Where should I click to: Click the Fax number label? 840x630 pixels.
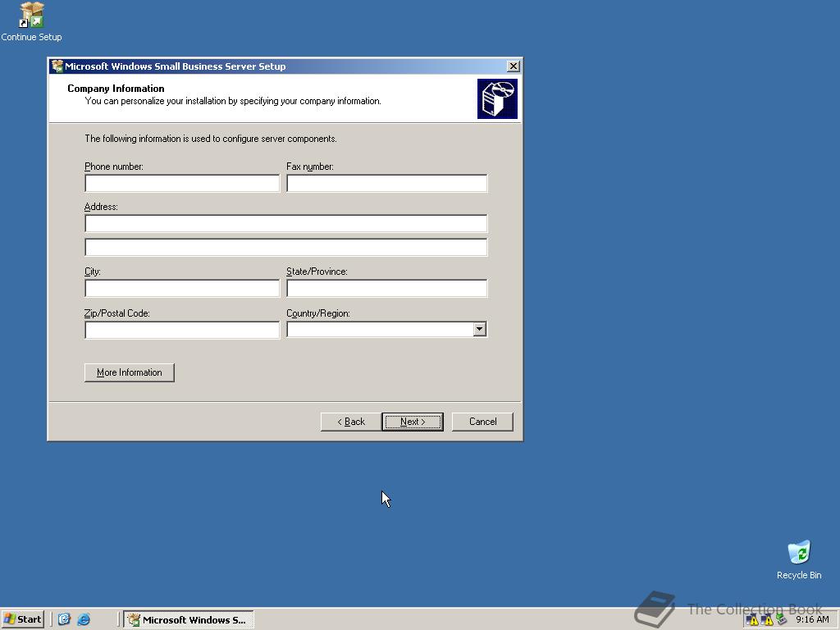click(309, 167)
